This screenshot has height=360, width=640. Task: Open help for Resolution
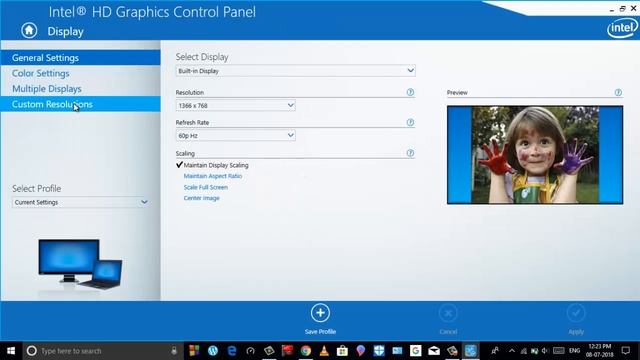pos(410,92)
